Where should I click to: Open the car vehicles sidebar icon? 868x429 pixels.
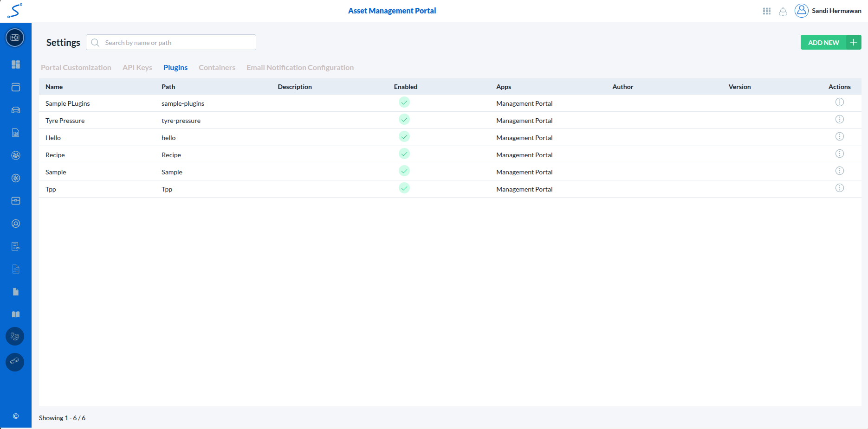pos(16,110)
